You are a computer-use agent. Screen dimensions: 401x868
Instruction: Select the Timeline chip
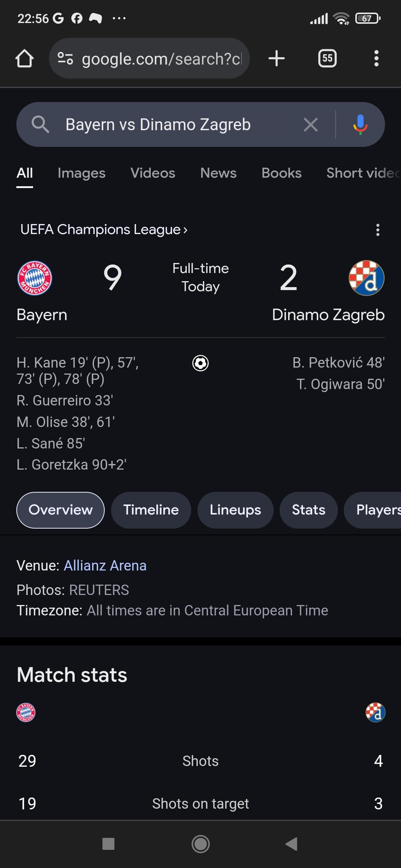(x=151, y=510)
